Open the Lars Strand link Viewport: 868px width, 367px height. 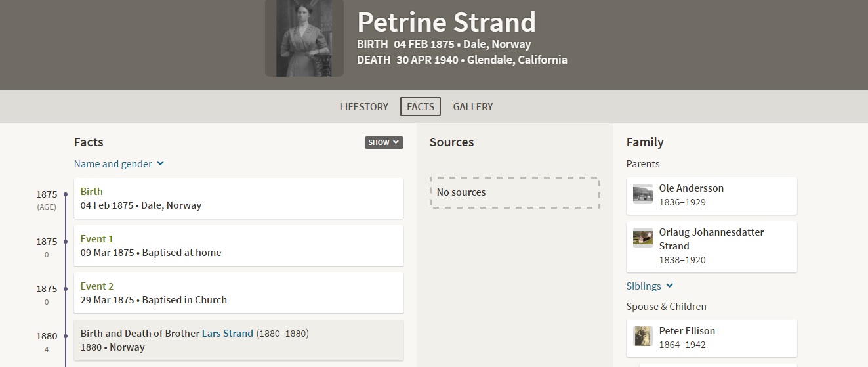(228, 334)
